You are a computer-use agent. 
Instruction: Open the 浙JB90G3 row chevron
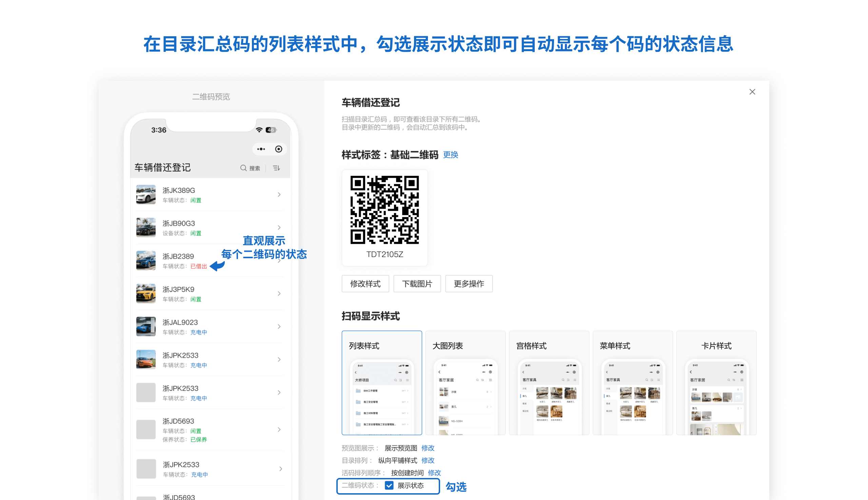click(x=279, y=227)
